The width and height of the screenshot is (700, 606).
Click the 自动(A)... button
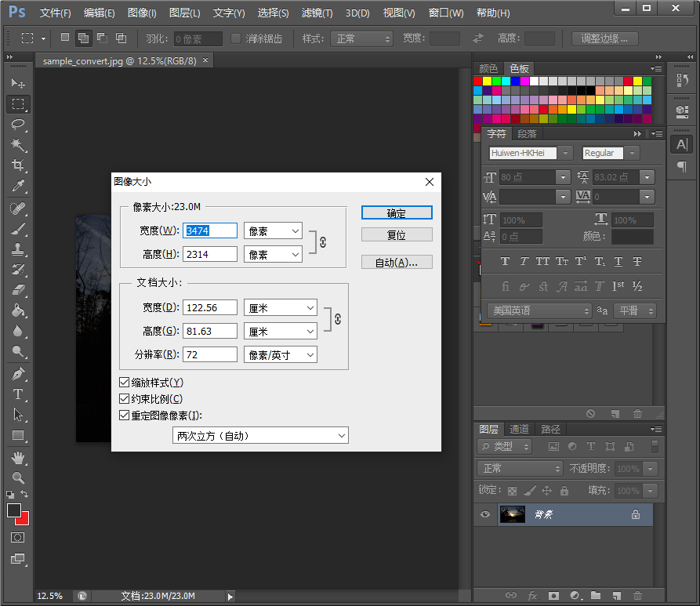click(397, 263)
